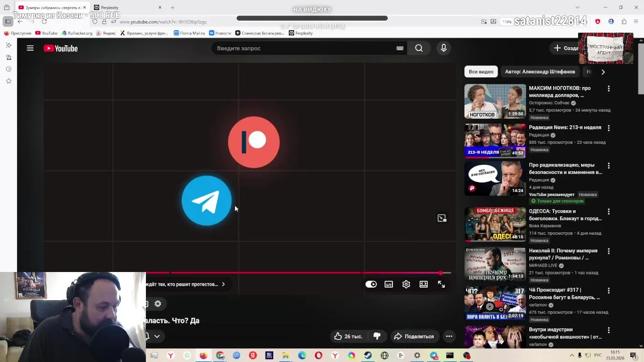Switch the player to theater mode

424,284
